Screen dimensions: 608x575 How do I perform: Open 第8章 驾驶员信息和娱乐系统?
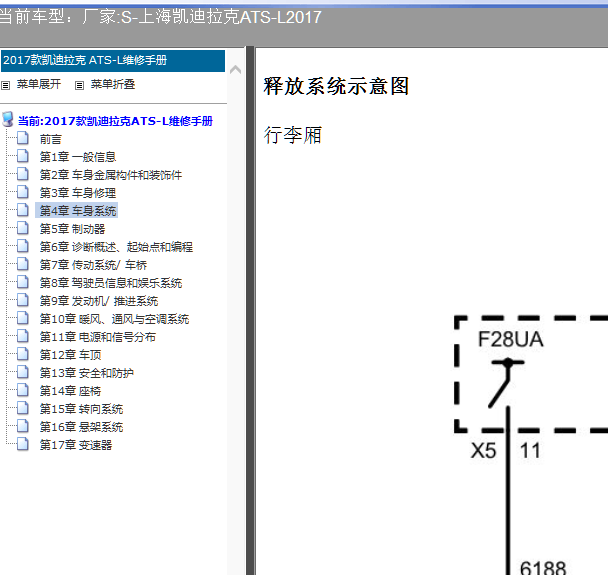pyautogui.click(x=111, y=283)
